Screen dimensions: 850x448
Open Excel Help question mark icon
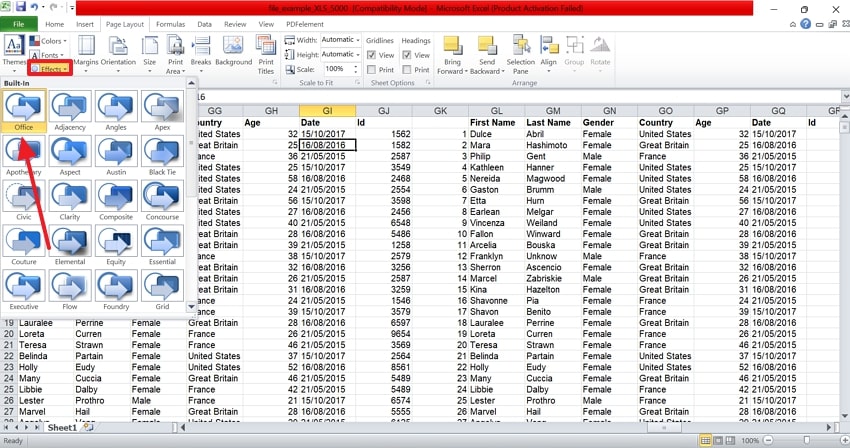coord(806,24)
